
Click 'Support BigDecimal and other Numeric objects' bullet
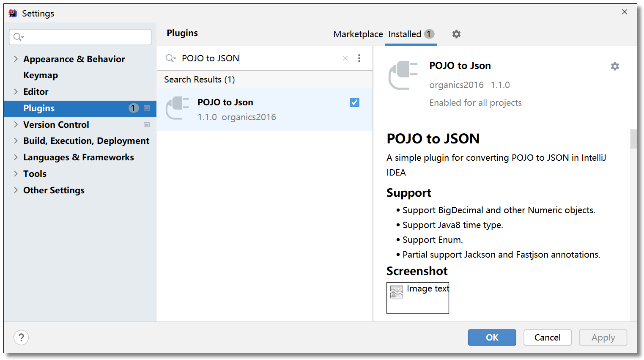499,210
